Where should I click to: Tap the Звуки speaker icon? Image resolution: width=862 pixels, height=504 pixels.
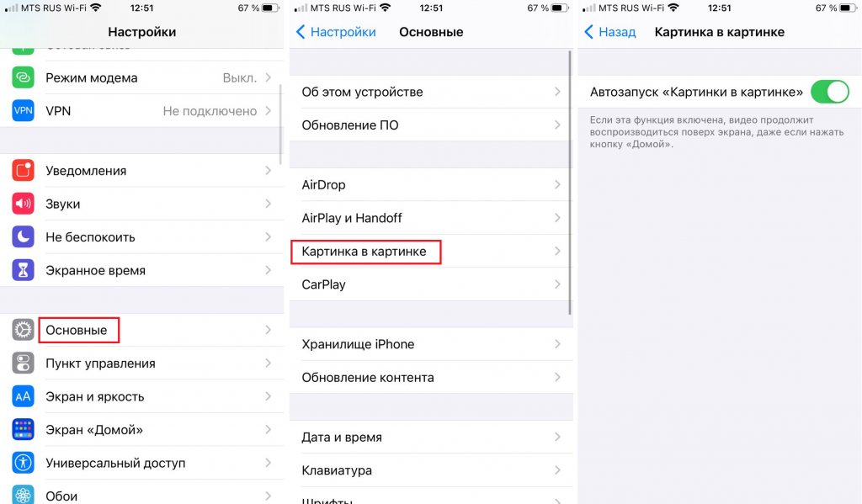point(23,204)
